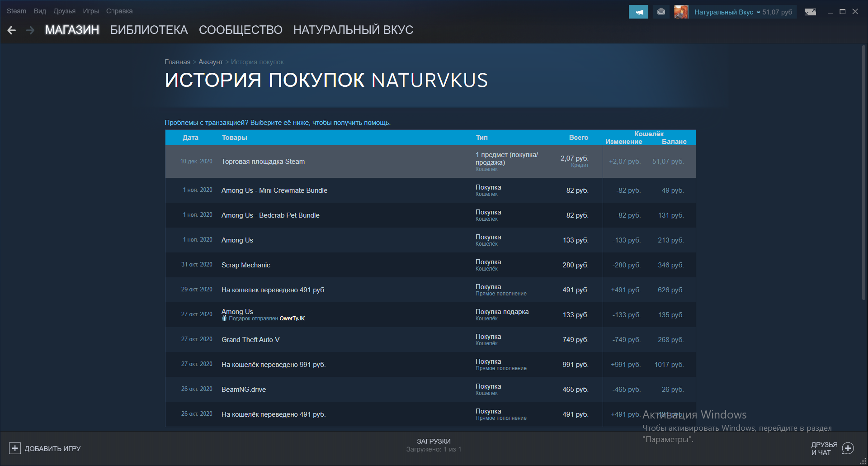Open the Друзья menu

click(65, 11)
